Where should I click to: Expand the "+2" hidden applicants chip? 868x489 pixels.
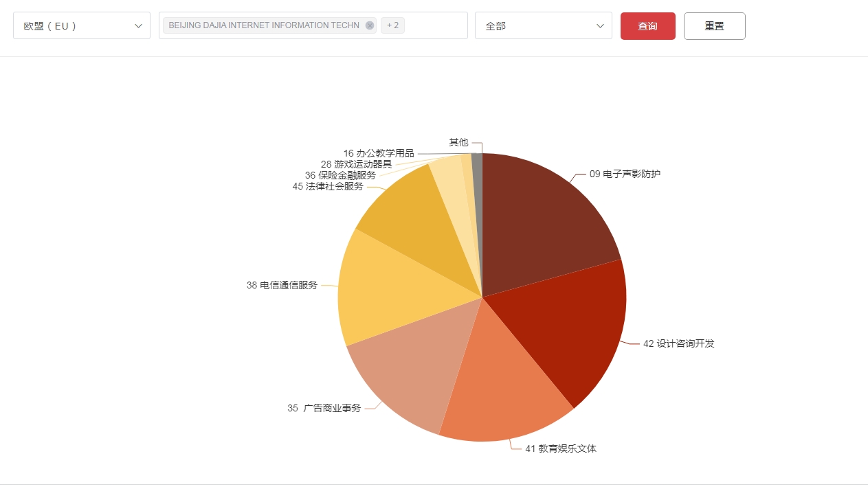click(x=392, y=25)
